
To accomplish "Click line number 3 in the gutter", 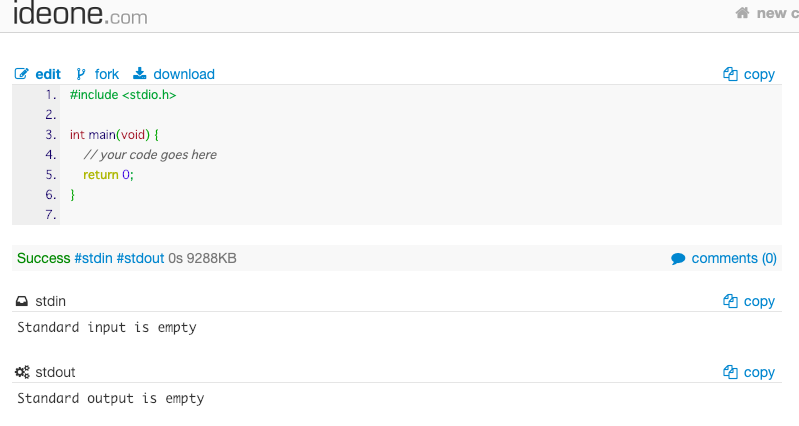I will (51, 134).
